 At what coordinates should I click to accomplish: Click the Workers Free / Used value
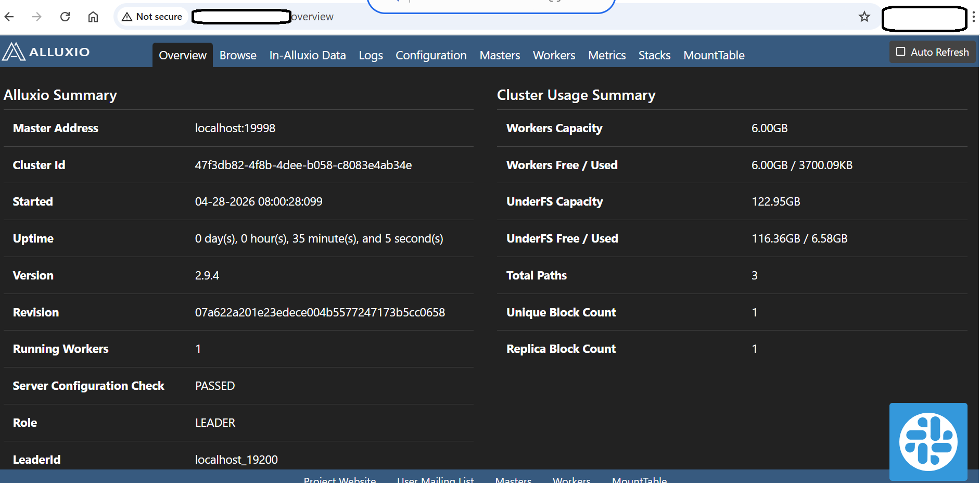coord(801,165)
